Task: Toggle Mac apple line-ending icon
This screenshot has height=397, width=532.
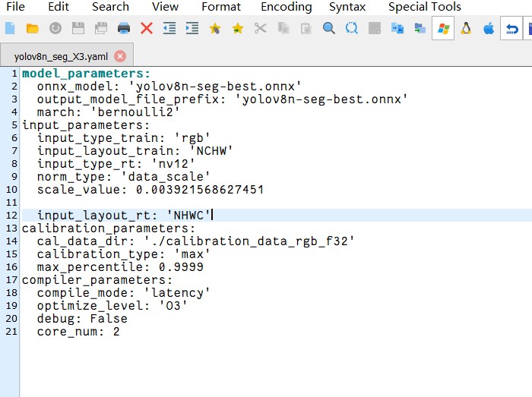Action: point(489,29)
